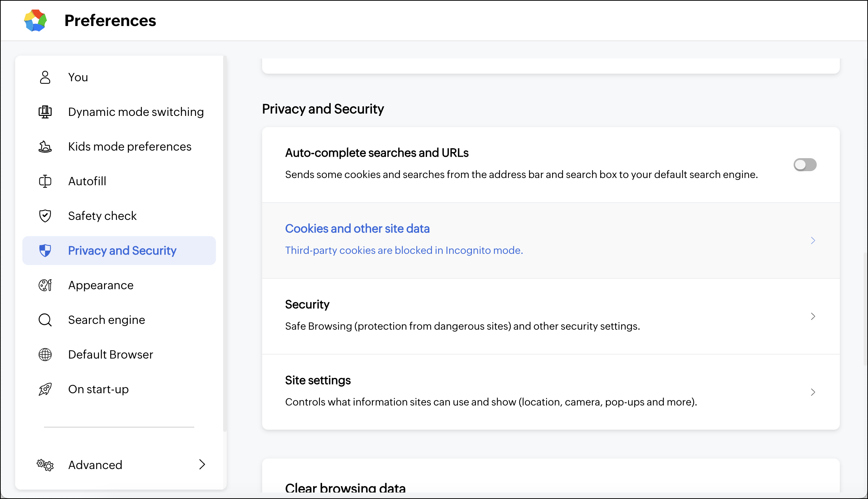Click the You person icon
This screenshot has width=868, height=499.
[x=45, y=77]
